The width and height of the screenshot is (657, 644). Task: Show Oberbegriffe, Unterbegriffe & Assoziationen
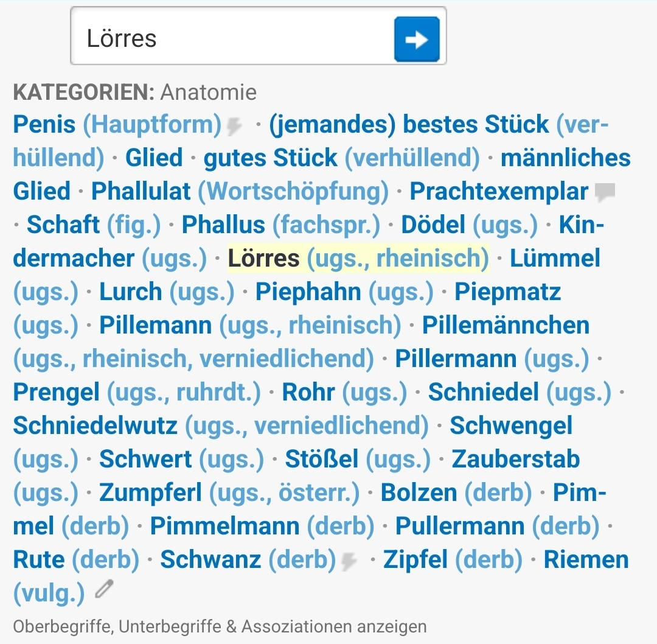click(x=220, y=626)
